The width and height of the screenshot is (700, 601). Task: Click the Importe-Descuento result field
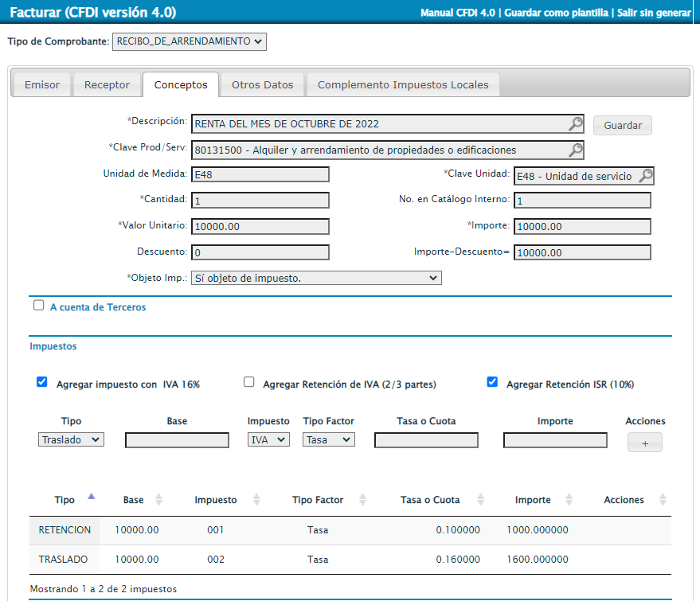(x=582, y=252)
